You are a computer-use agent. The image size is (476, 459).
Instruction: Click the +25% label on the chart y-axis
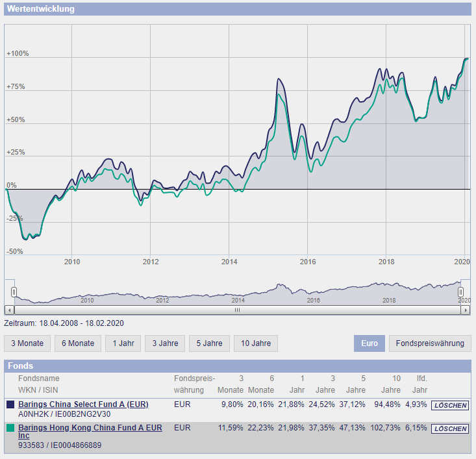pos(16,153)
